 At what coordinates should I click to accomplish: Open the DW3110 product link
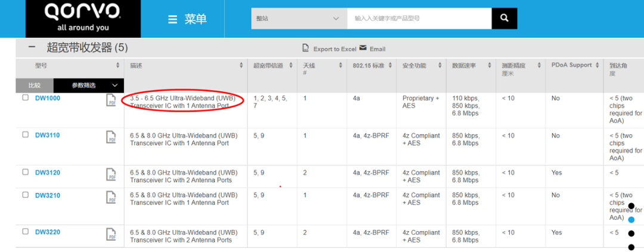pos(47,136)
